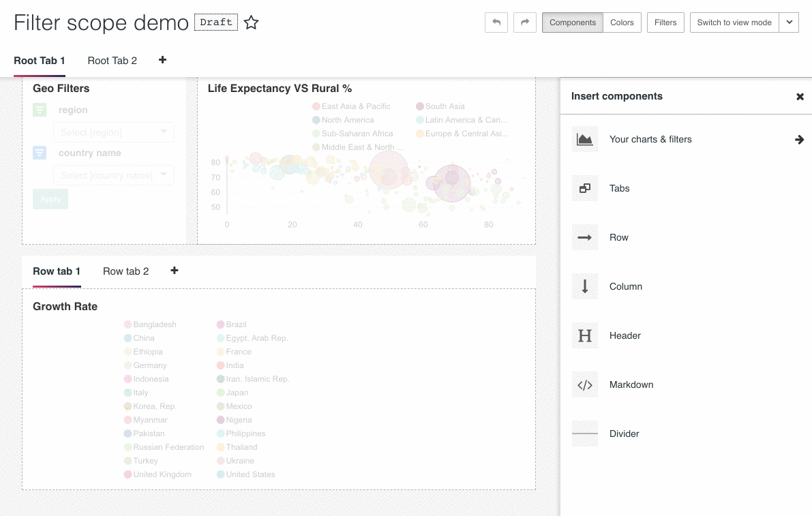This screenshot has width=812, height=516.
Task: Click the Filters button
Action: [x=665, y=22]
